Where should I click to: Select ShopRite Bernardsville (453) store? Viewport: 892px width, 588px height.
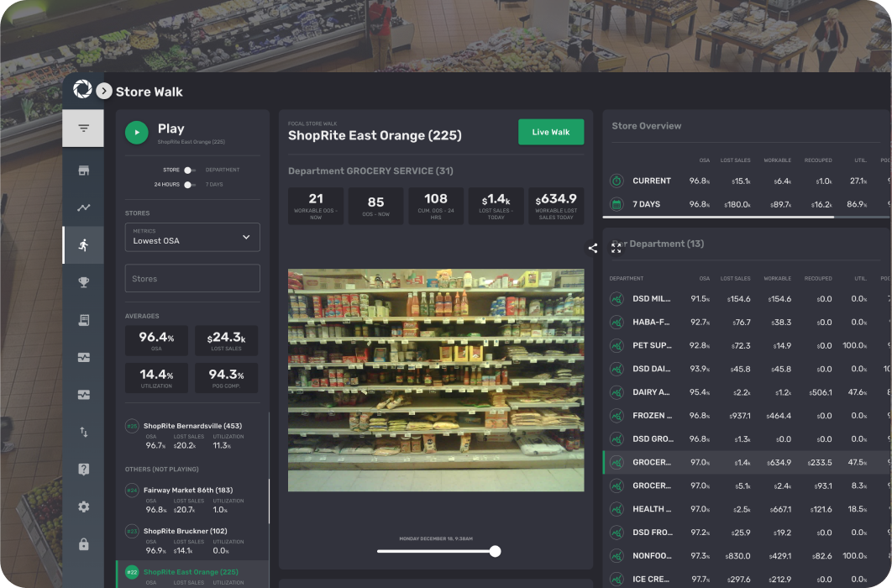pos(192,436)
